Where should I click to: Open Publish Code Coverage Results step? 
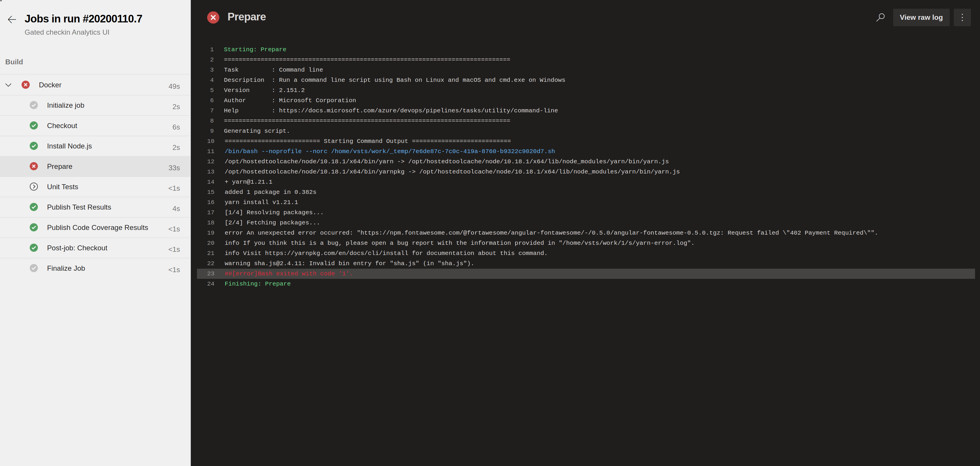point(97,228)
